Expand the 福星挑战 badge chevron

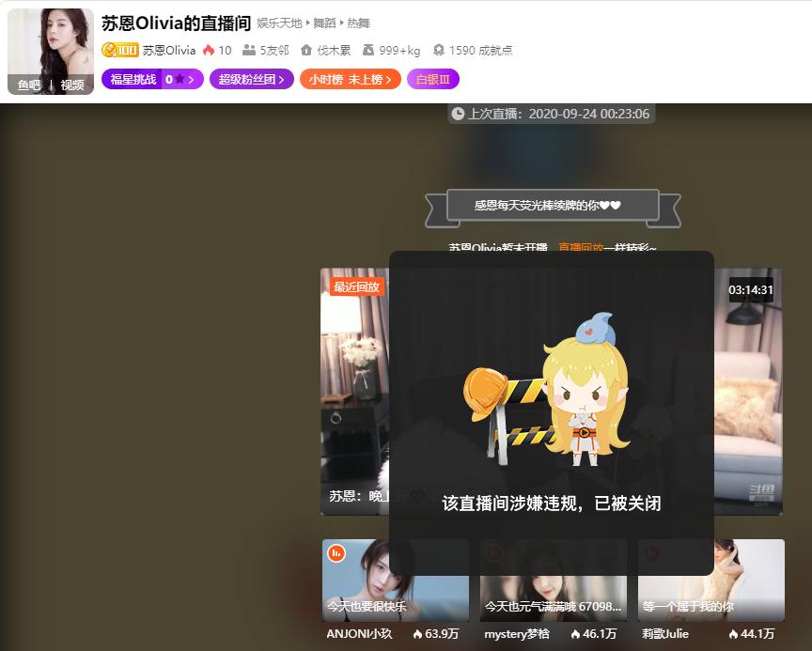click(193, 82)
